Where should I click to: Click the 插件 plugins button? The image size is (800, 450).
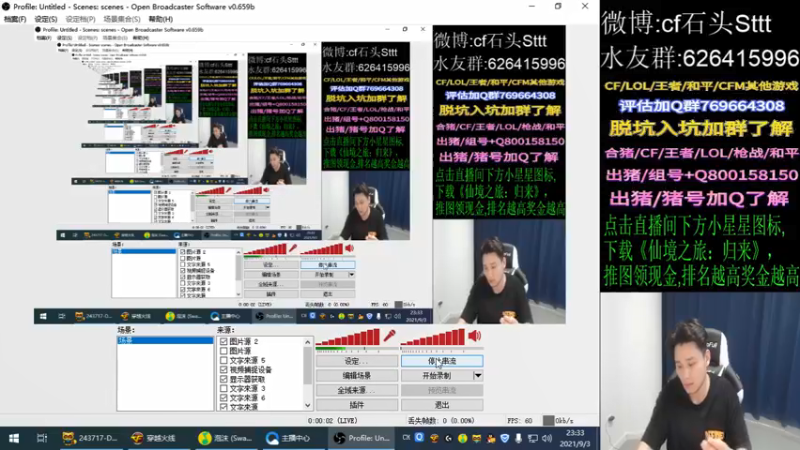tap(357, 405)
